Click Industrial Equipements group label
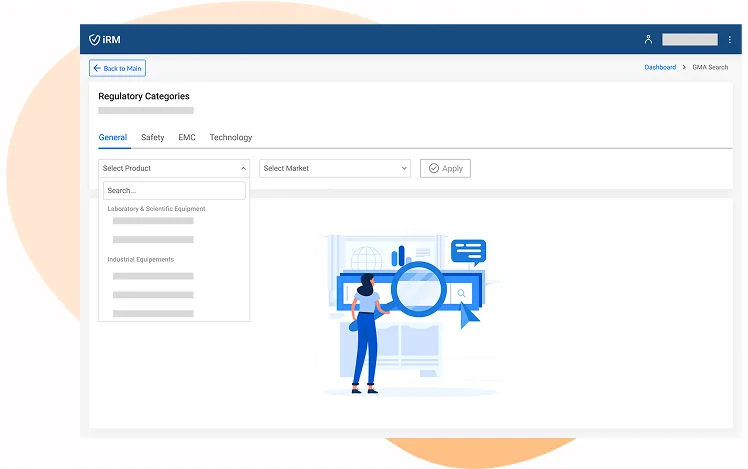 pos(141,260)
